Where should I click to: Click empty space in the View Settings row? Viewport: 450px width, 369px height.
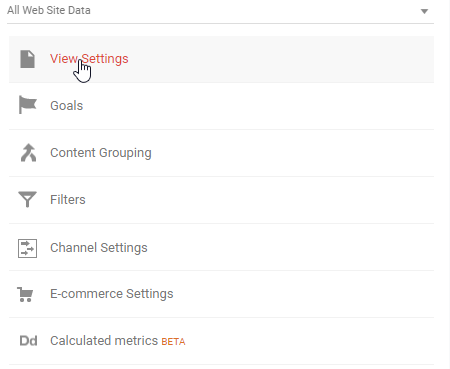tap(280, 59)
